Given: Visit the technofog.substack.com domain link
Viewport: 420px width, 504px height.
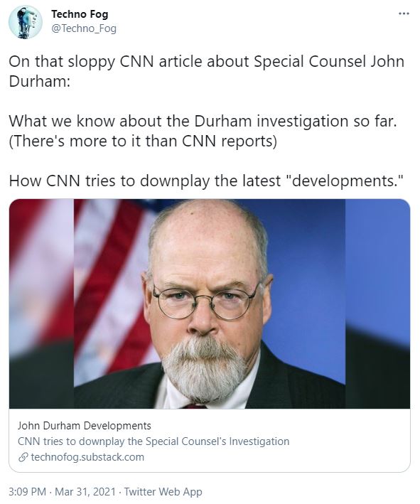Looking at the screenshot, I should (87, 457).
